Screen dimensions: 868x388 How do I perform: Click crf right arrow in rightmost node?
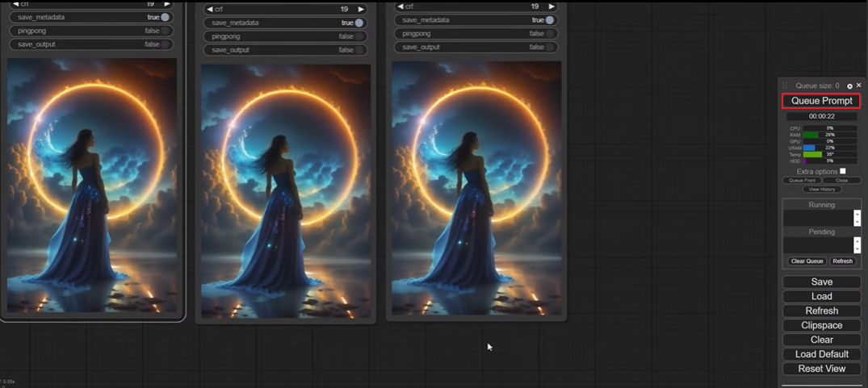click(551, 6)
